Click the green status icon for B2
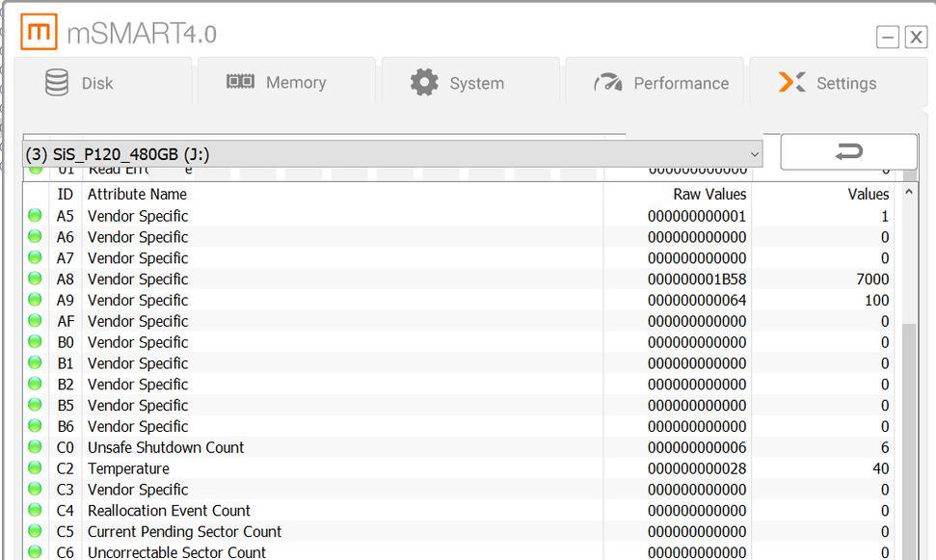The height and width of the screenshot is (560, 936). (36, 384)
